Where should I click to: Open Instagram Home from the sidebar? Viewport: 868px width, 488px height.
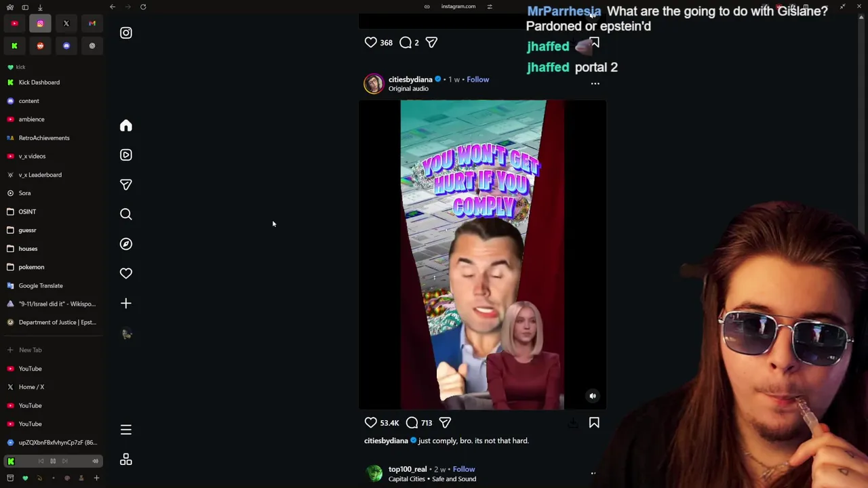click(126, 125)
